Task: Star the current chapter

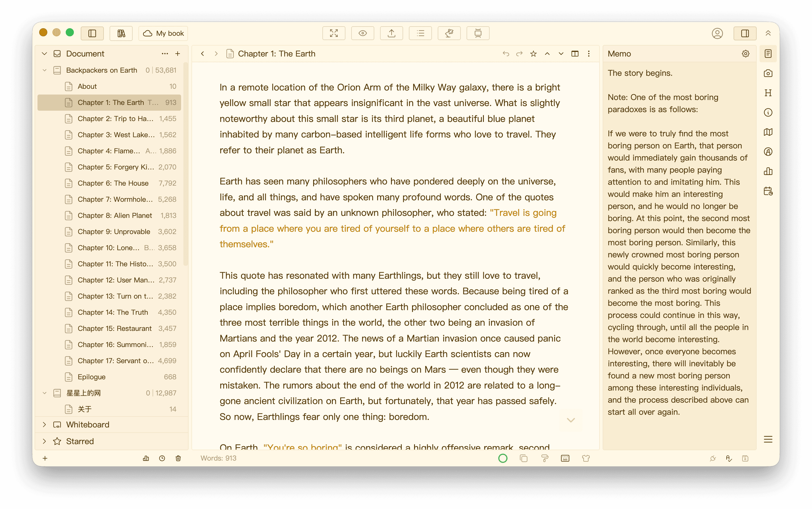Action: tap(533, 54)
